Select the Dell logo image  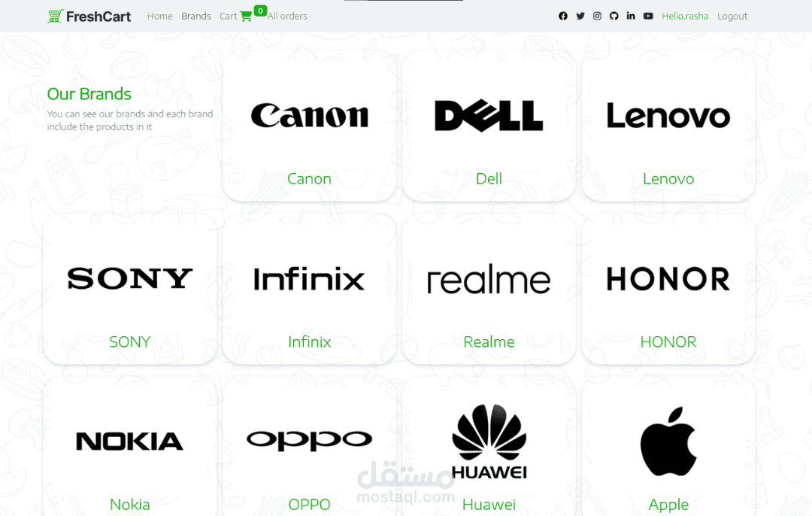click(489, 115)
